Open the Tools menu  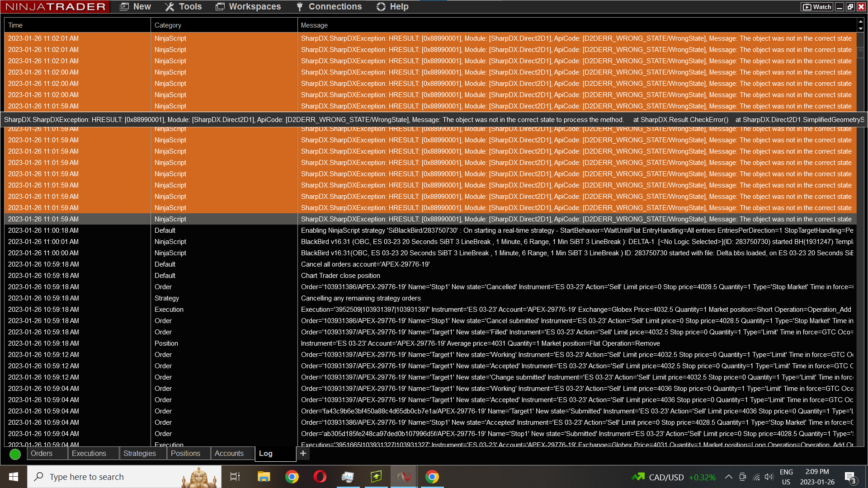pos(184,7)
